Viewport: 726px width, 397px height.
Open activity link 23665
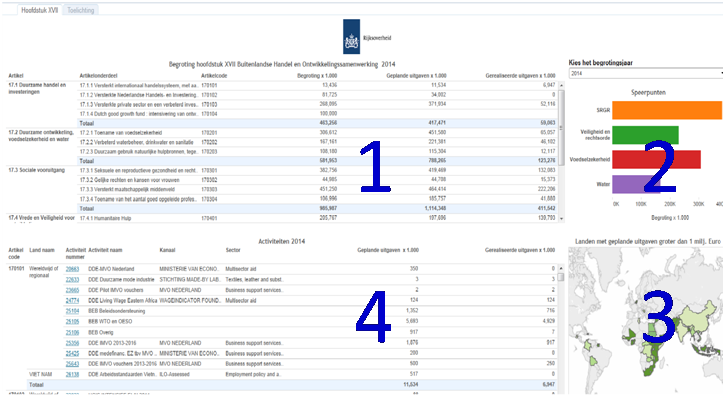coord(72,290)
